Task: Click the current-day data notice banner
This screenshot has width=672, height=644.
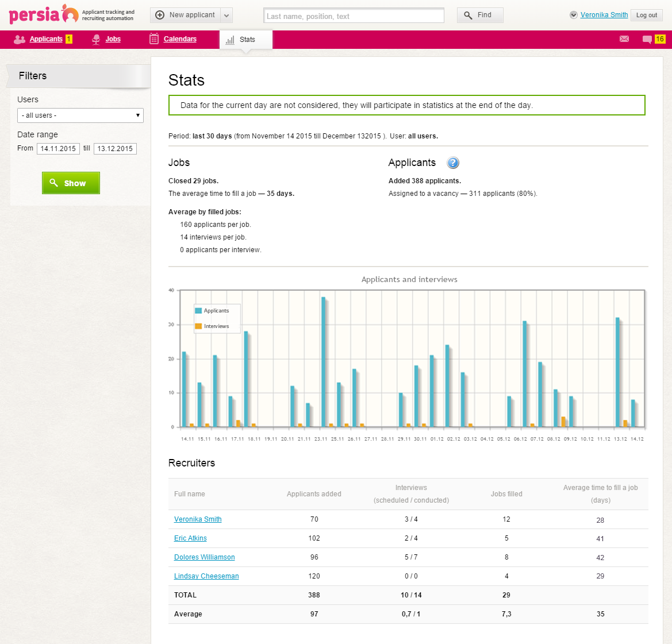Action: point(407,105)
